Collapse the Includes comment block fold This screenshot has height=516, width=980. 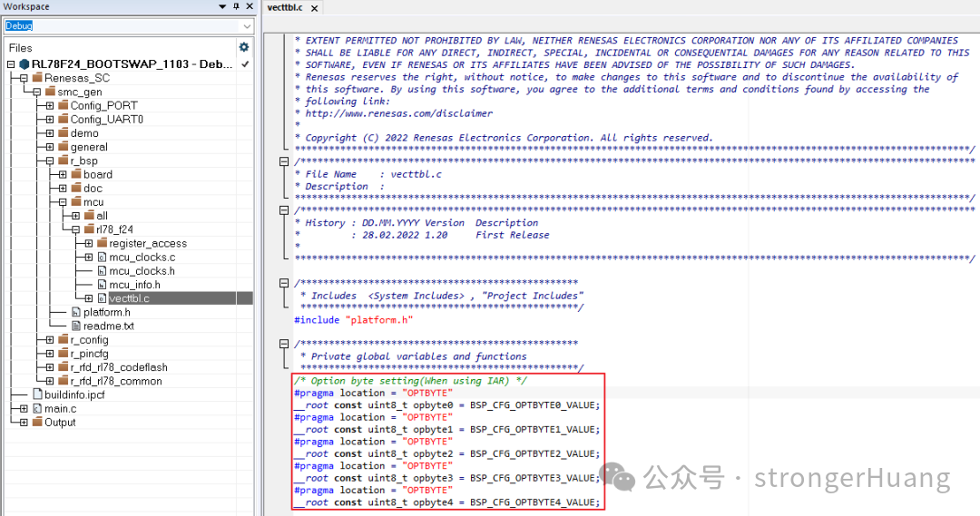coord(284,283)
